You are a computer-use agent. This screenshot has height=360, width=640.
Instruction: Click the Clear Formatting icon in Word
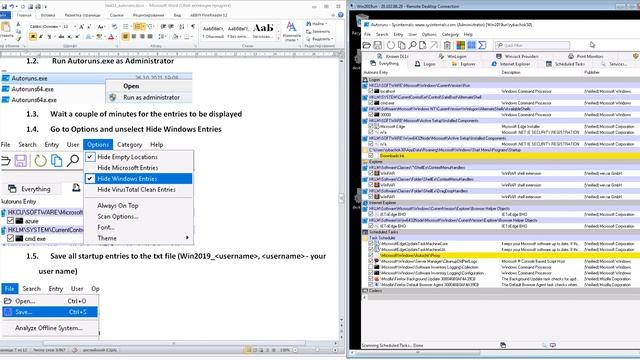(x=114, y=27)
